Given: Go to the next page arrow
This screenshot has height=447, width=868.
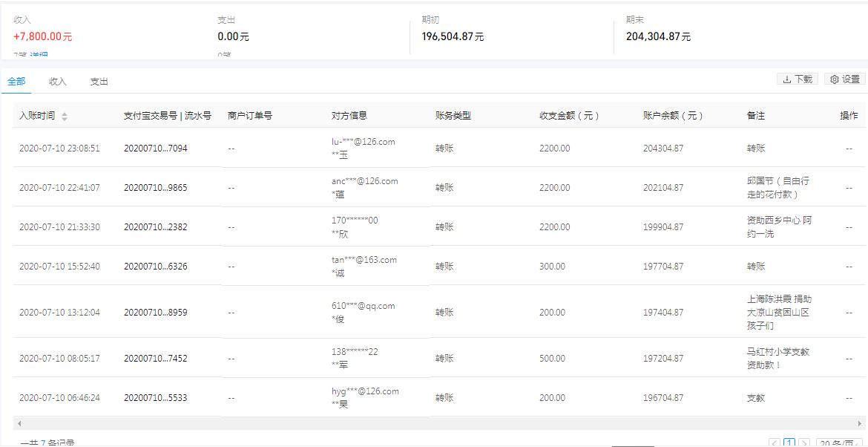Looking at the screenshot, I should (804, 443).
